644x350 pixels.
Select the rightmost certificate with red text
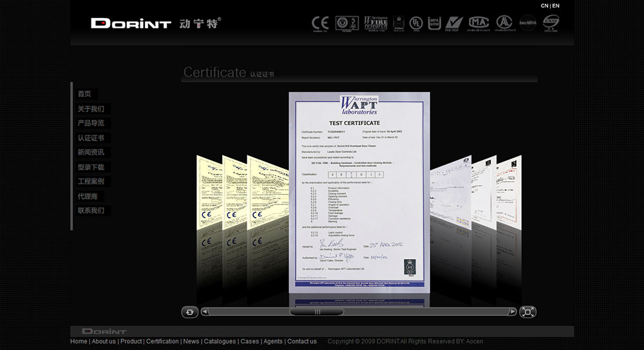coord(509,192)
